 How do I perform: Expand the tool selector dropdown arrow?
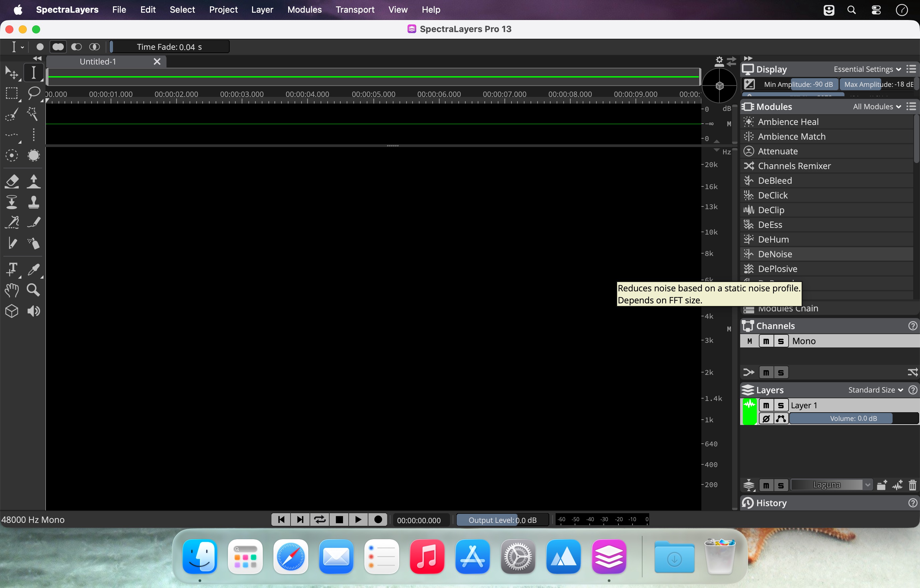point(22,47)
